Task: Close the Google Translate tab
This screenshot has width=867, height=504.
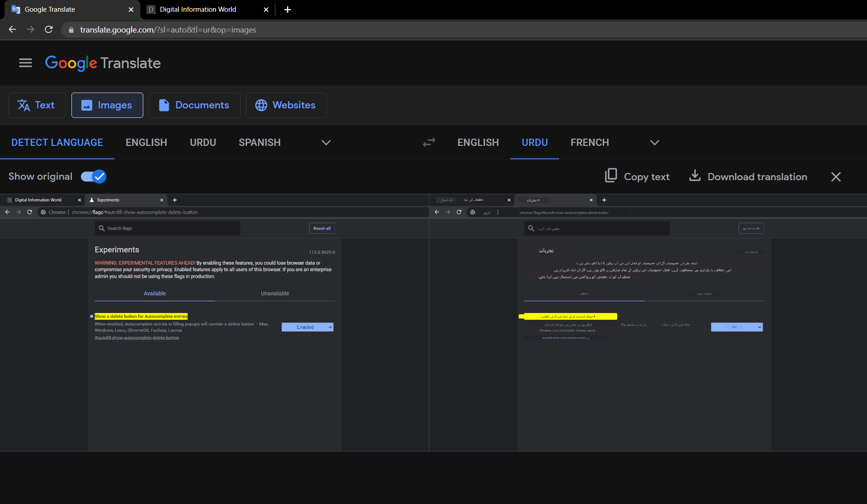Action: 131,9
